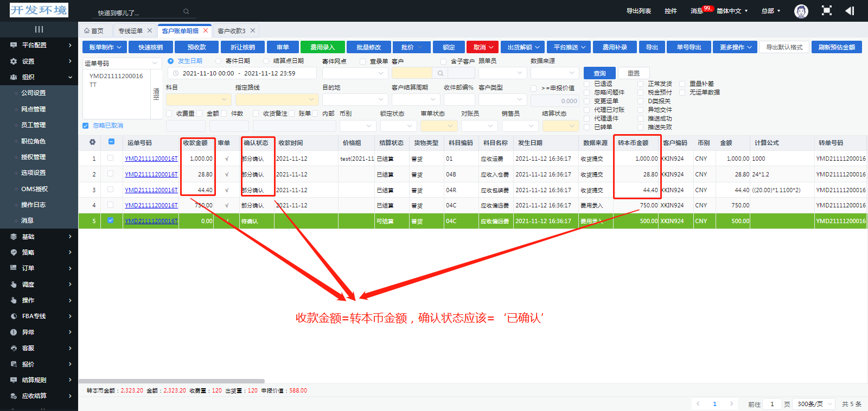Click the 基础 layers icon in sidebar
The image size is (868, 411).
(14, 237)
